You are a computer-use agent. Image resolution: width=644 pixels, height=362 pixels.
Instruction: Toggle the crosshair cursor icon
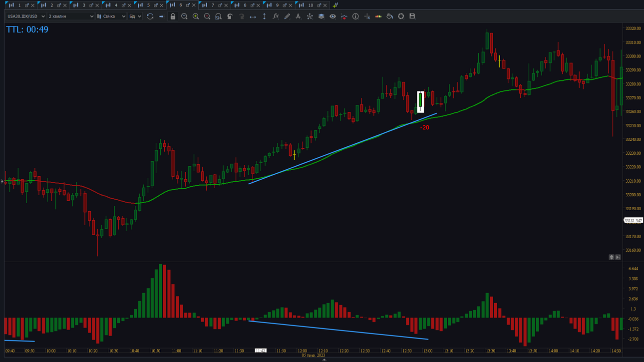[x=367, y=16]
